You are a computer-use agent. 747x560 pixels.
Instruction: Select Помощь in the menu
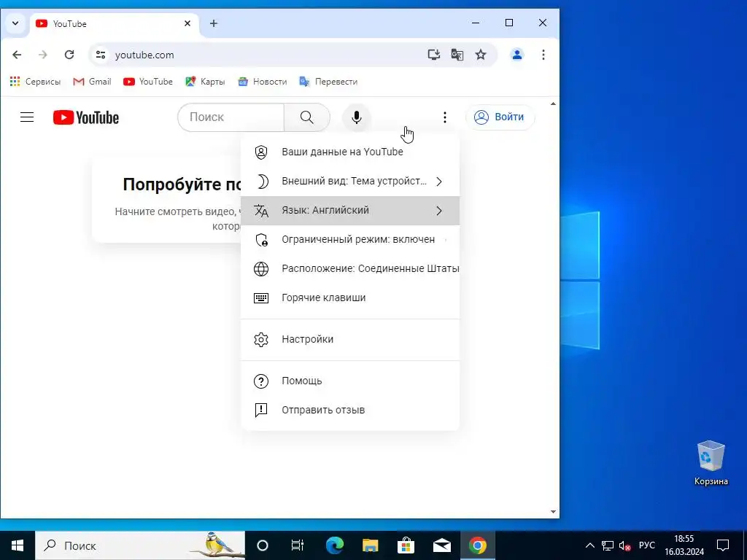pos(350,381)
